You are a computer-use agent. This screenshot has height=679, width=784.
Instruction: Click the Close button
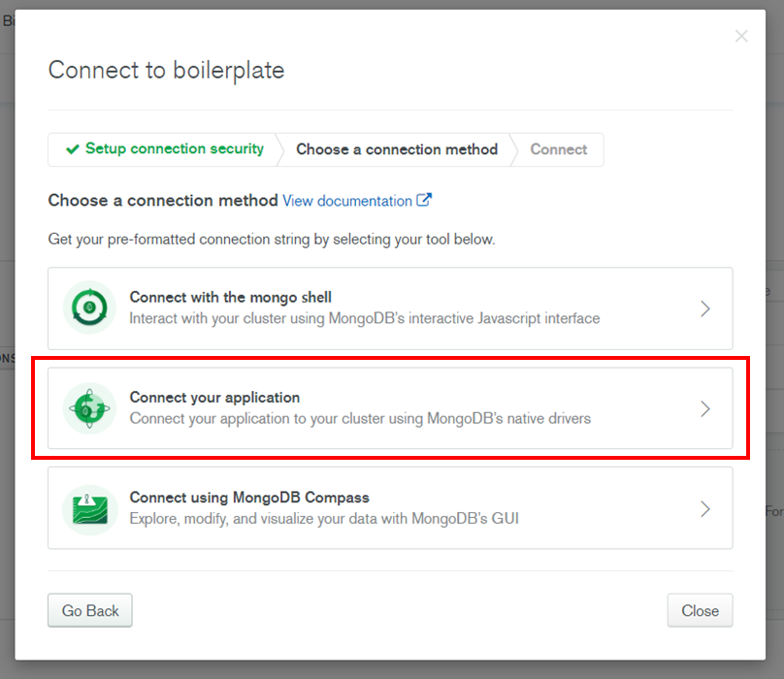(x=700, y=610)
